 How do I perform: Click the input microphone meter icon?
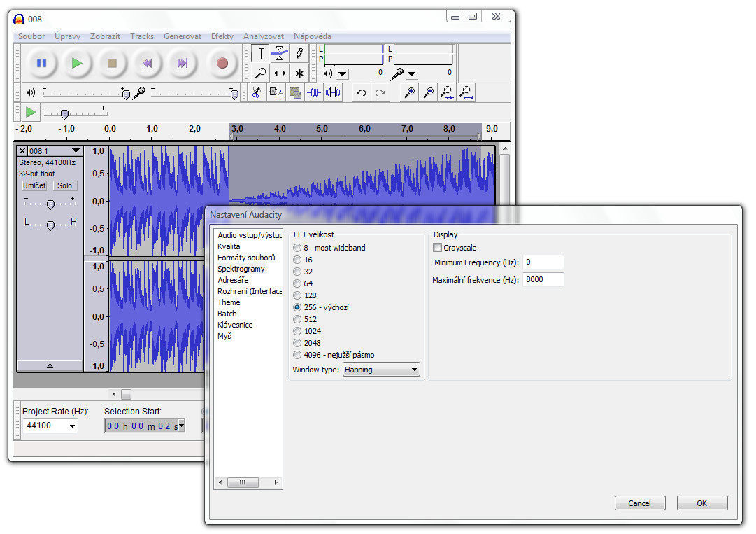pyautogui.click(x=397, y=73)
